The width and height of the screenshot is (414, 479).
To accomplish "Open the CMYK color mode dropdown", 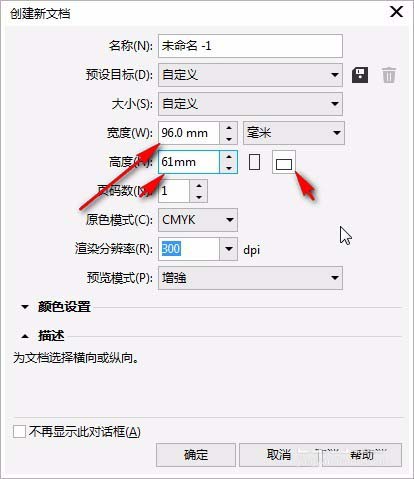I will (198, 220).
